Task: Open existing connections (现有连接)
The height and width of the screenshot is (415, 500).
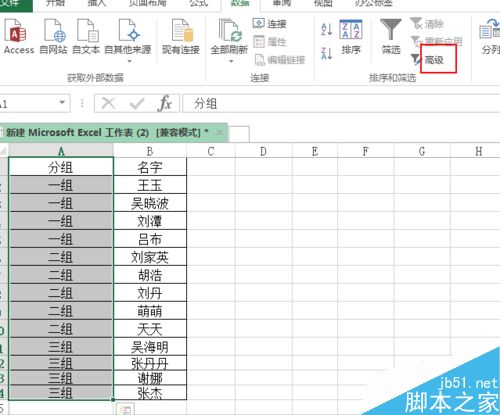Action: tap(181, 37)
